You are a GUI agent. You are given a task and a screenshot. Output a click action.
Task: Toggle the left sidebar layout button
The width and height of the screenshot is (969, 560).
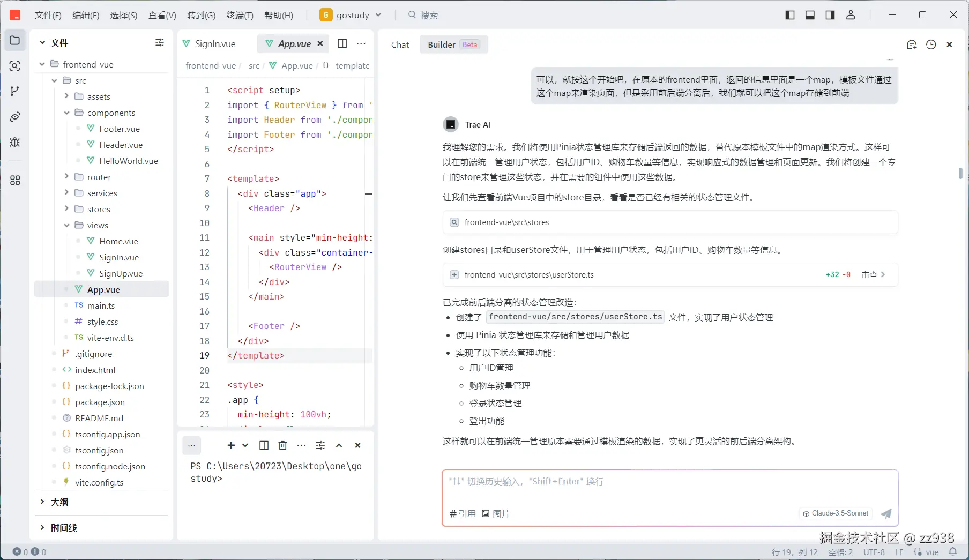(x=790, y=15)
